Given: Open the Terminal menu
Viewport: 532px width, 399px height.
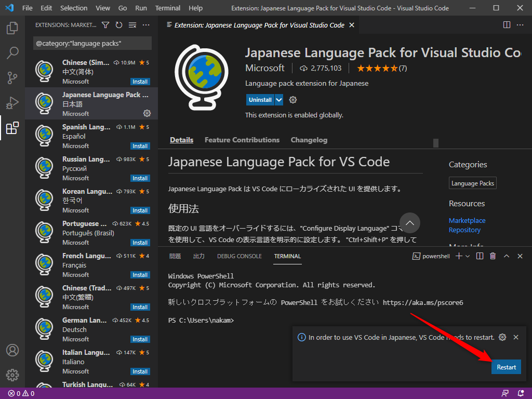Looking at the screenshot, I should [x=168, y=8].
